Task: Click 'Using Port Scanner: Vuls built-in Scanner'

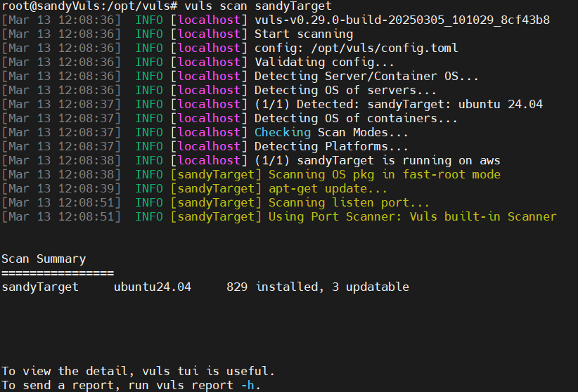Action: pyautogui.click(x=412, y=216)
